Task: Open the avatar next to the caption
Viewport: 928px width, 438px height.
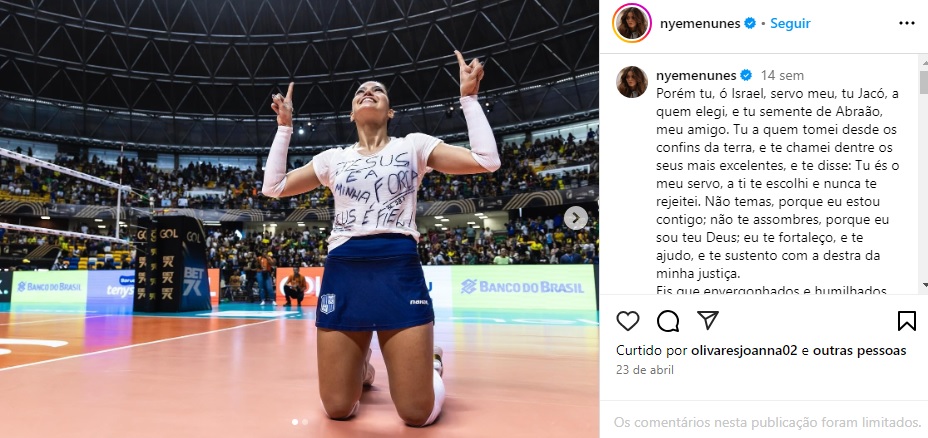Action: pyautogui.click(x=632, y=82)
